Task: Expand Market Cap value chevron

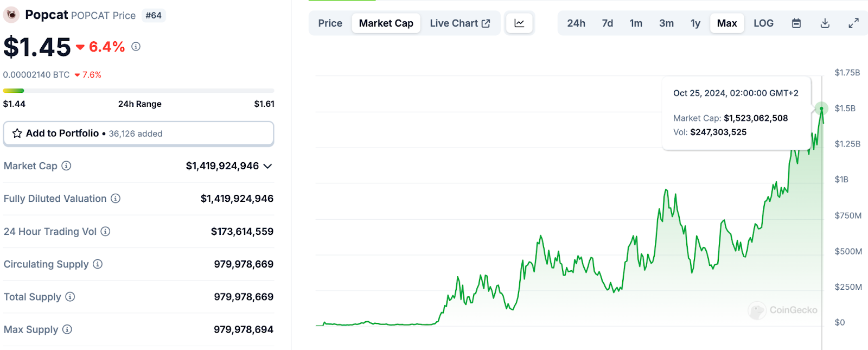Action: (267, 166)
